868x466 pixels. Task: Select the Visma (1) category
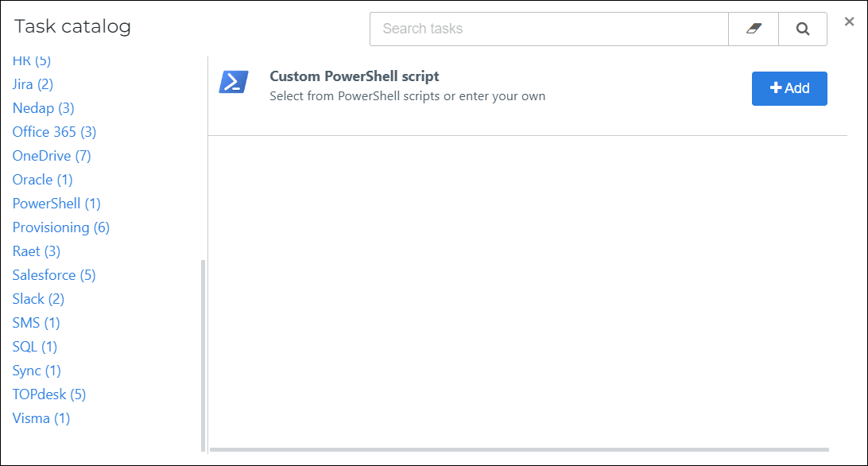(41, 417)
